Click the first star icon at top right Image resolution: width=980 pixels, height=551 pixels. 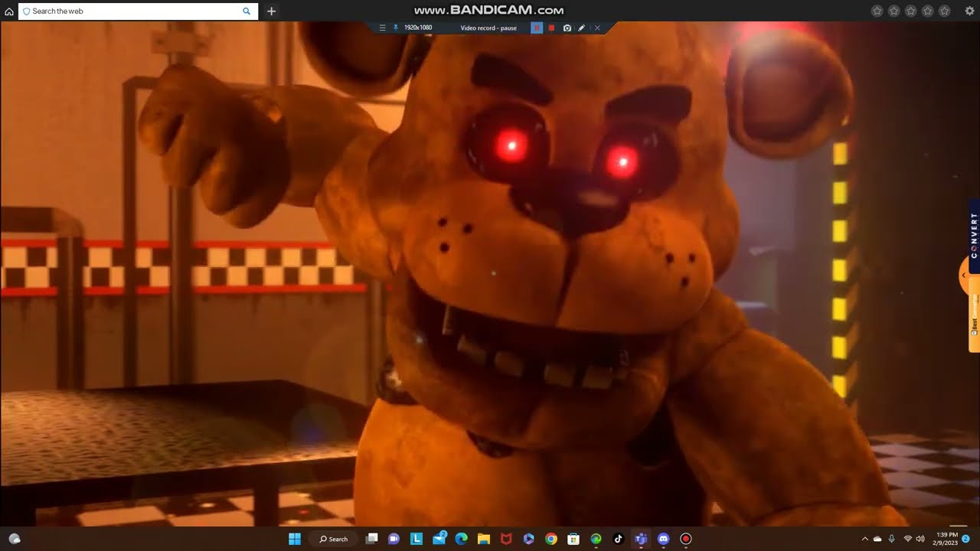pyautogui.click(x=877, y=11)
